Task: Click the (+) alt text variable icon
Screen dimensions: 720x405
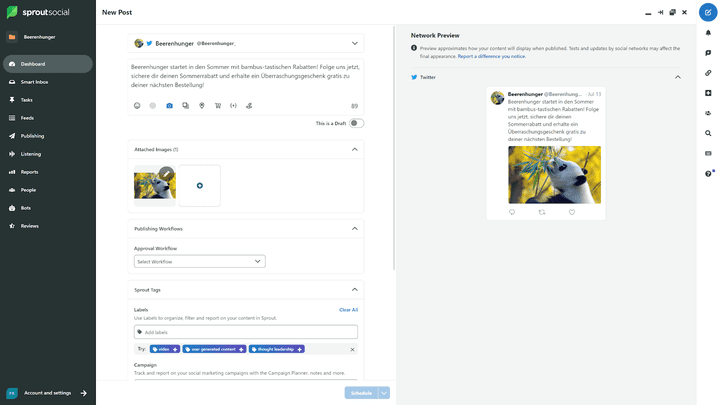Action: [x=233, y=106]
